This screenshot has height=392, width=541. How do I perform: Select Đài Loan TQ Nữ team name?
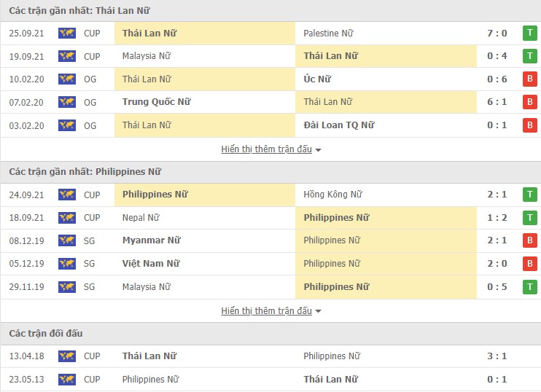tap(339, 125)
